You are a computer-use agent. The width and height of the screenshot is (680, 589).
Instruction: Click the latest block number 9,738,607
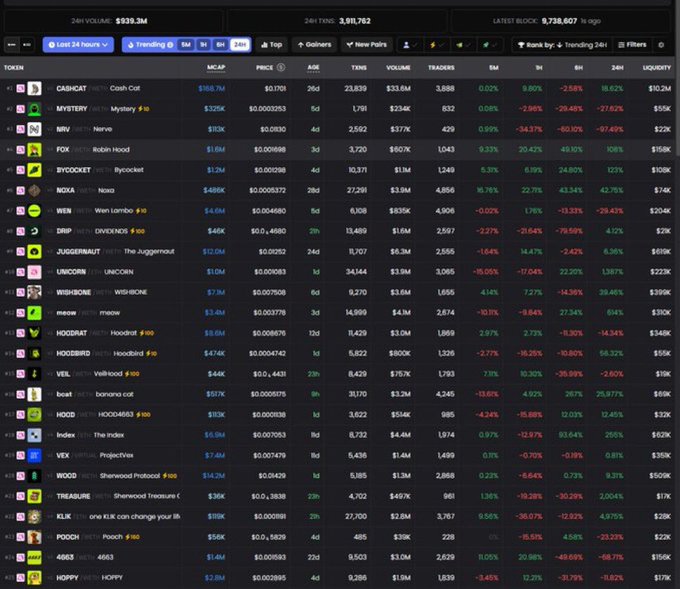point(559,21)
